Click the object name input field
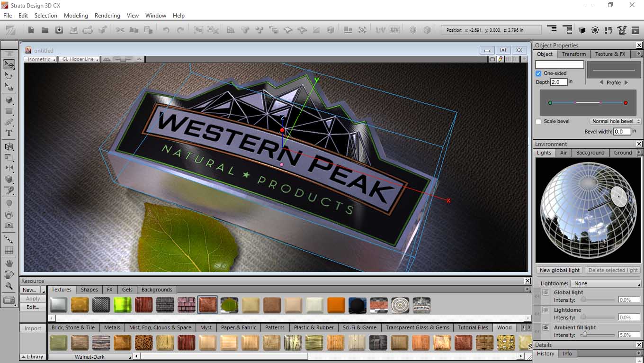 pyautogui.click(x=560, y=64)
